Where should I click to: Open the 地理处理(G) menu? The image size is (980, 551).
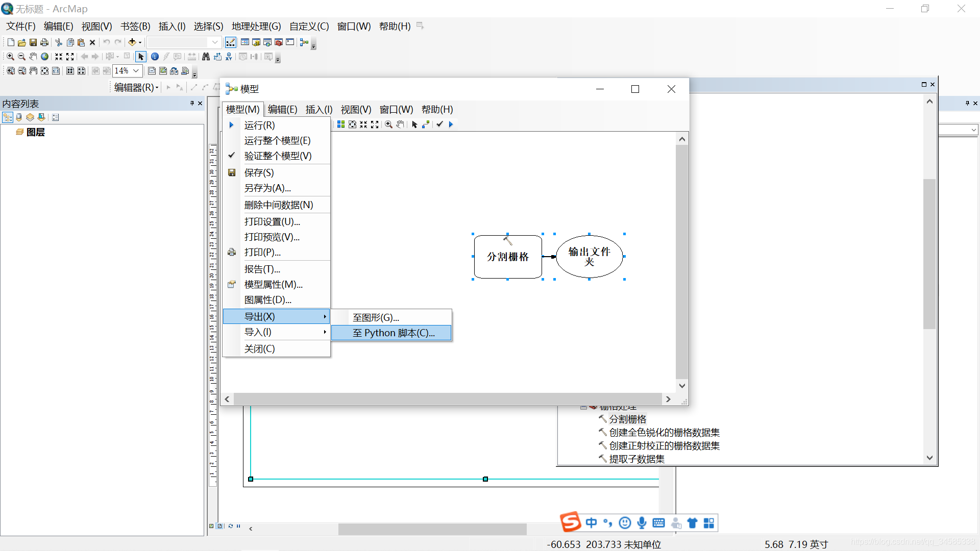(256, 26)
